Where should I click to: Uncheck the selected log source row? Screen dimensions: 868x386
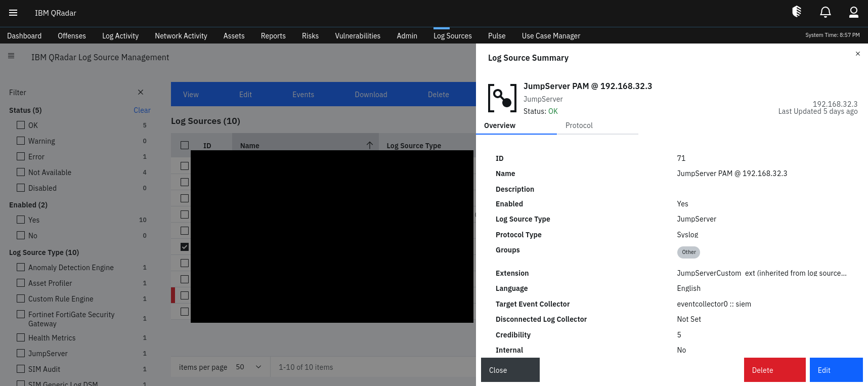(x=185, y=247)
